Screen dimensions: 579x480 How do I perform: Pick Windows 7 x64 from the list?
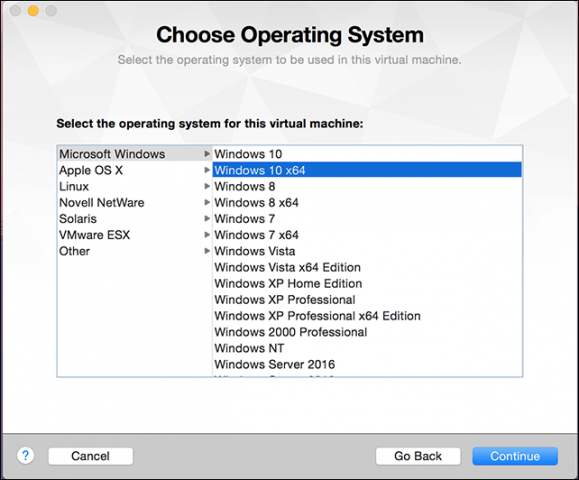(x=367, y=235)
